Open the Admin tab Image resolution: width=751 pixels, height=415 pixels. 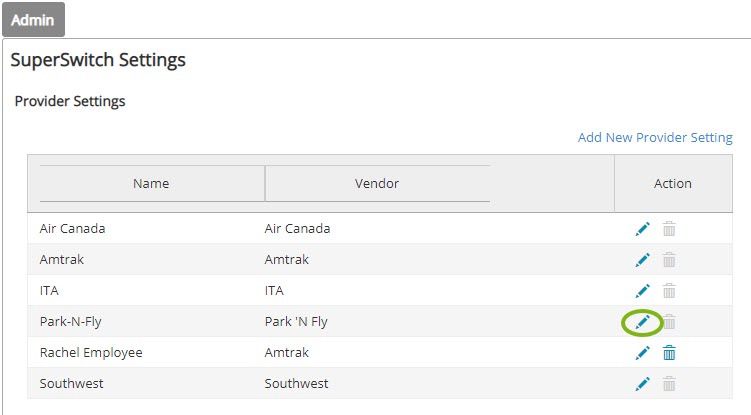(33, 20)
